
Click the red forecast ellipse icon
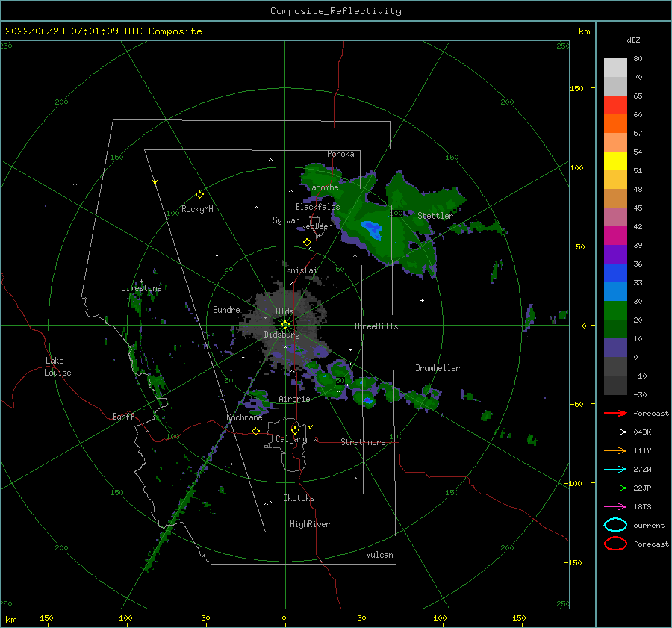tap(615, 544)
